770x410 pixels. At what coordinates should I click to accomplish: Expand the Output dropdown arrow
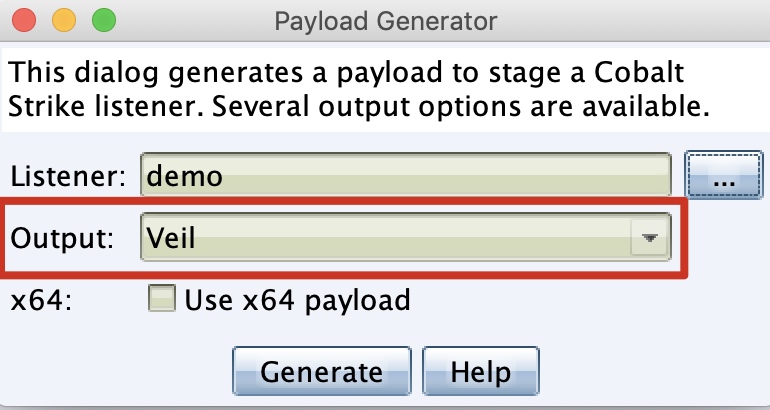point(650,238)
